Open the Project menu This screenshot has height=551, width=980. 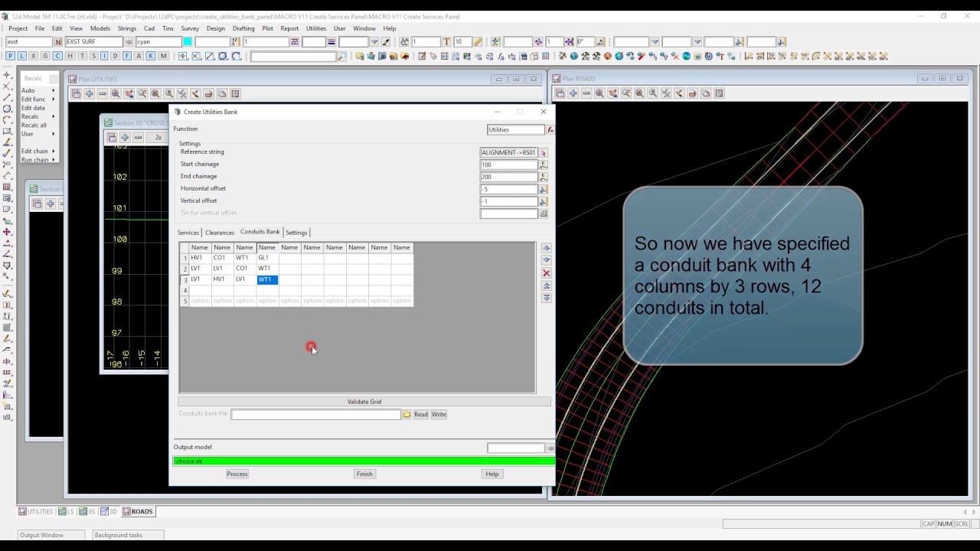pyautogui.click(x=18, y=28)
